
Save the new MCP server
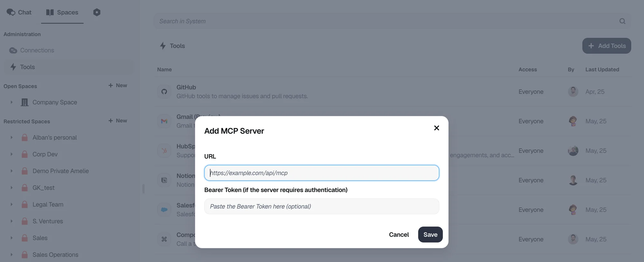coord(430,235)
